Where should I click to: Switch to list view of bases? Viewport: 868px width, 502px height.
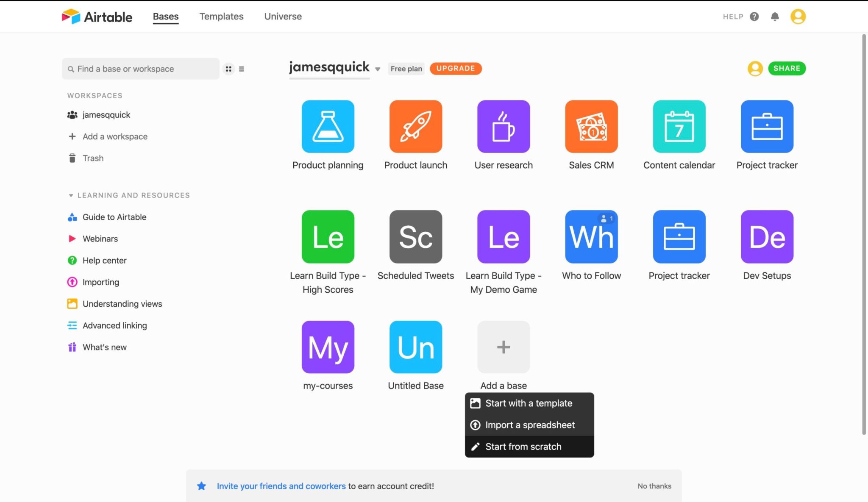(241, 69)
